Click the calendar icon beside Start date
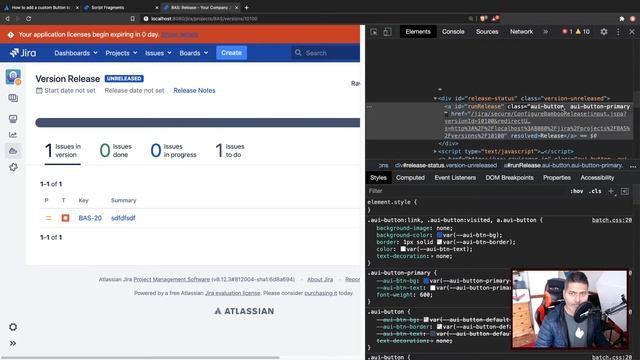 coord(39,91)
